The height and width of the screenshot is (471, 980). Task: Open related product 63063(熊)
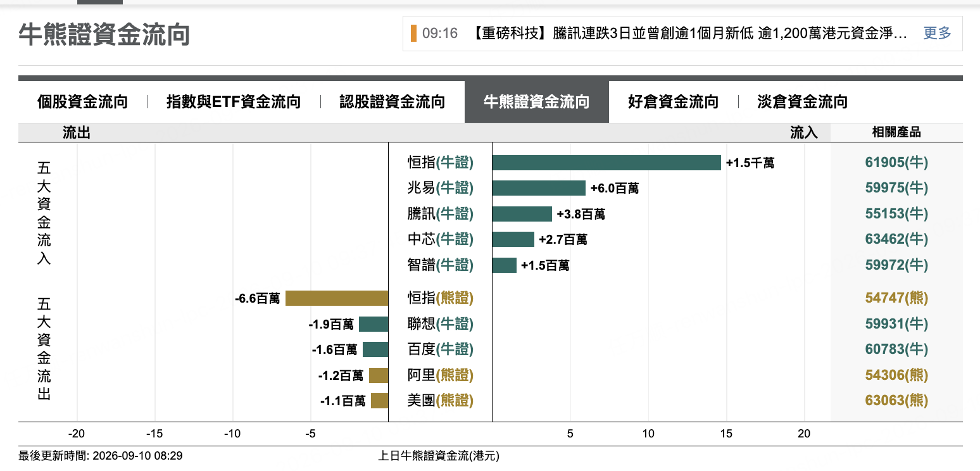pos(896,401)
